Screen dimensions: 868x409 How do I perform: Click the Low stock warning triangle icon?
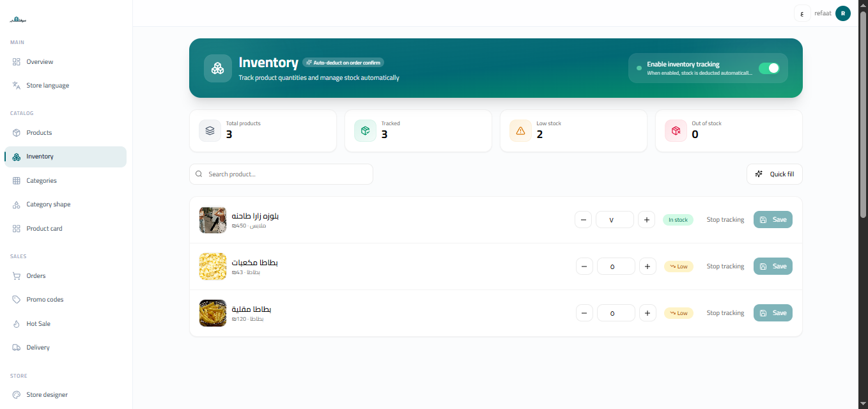pos(520,131)
